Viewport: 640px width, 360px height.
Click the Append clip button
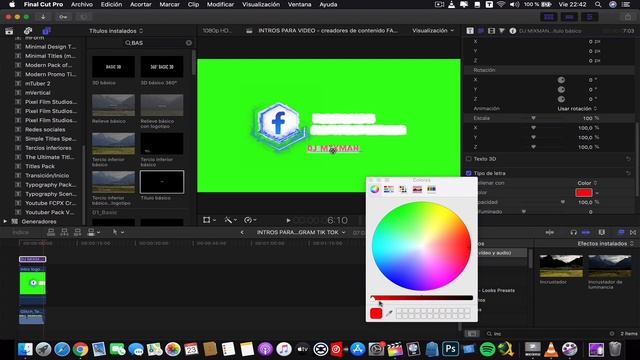click(77, 232)
